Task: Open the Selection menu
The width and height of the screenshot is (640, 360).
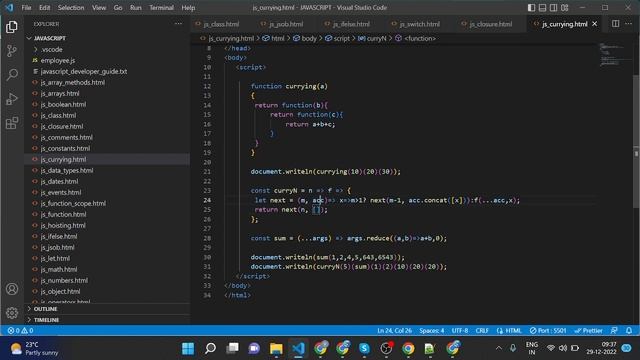Action: [71, 7]
